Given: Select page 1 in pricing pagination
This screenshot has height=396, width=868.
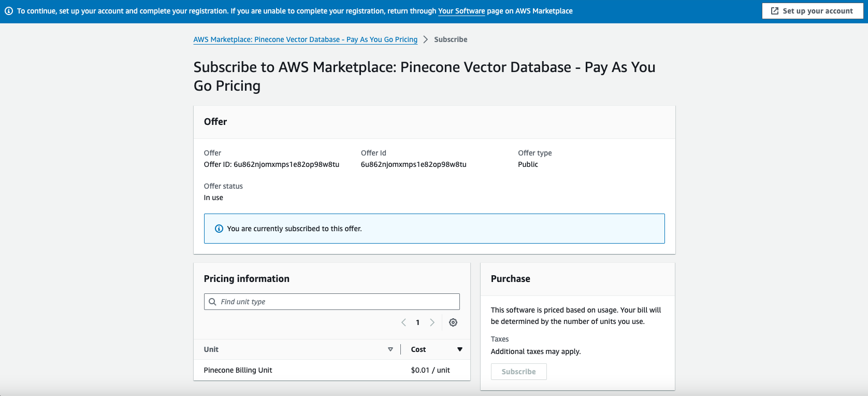Looking at the screenshot, I should click(418, 322).
